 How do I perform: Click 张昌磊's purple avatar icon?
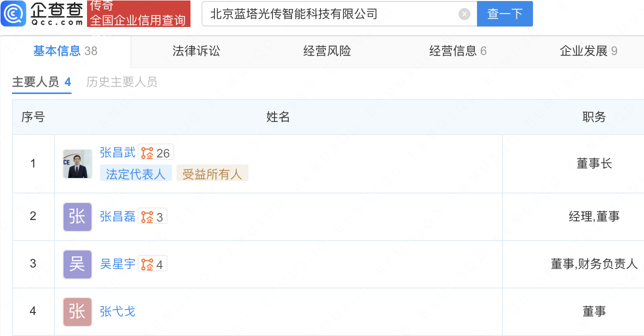(x=77, y=216)
